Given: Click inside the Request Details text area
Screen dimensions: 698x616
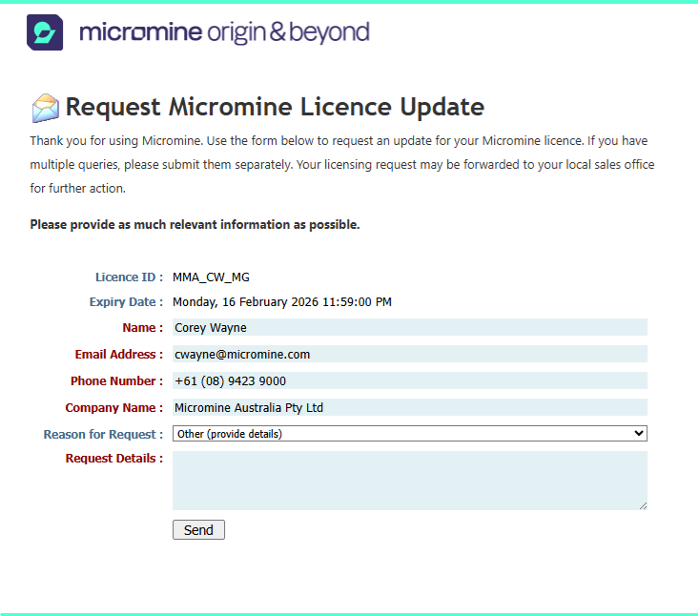Looking at the screenshot, I should click(x=409, y=481).
